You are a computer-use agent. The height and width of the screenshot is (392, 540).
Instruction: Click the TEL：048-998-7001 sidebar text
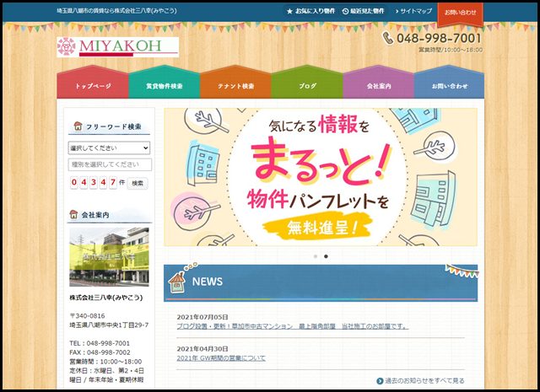tap(100, 343)
